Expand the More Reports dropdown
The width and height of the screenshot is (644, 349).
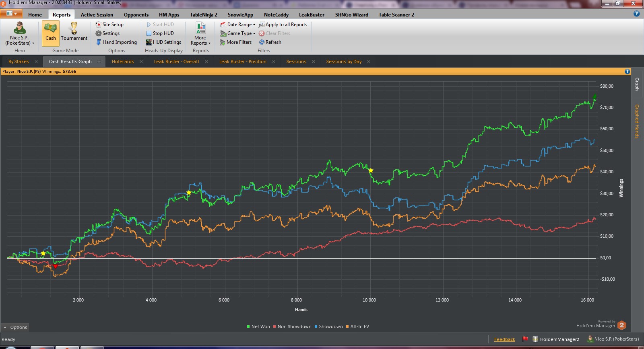[x=200, y=34]
